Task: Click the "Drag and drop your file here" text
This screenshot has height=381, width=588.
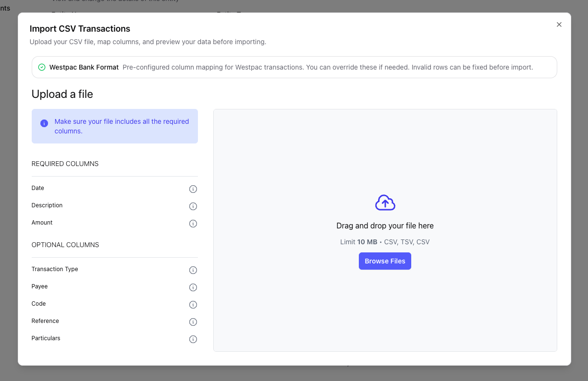Action: tap(385, 226)
